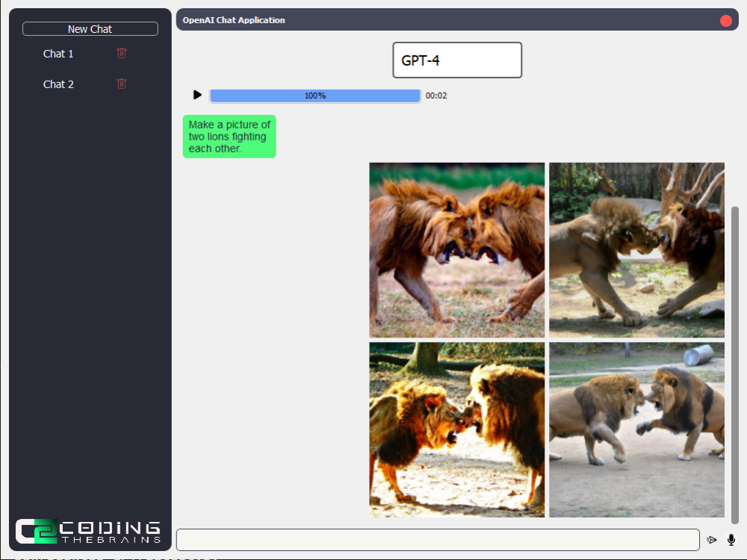The image size is (747, 560).
Task: Open the top-left lions fighting image
Action: [x=456, y=249]
